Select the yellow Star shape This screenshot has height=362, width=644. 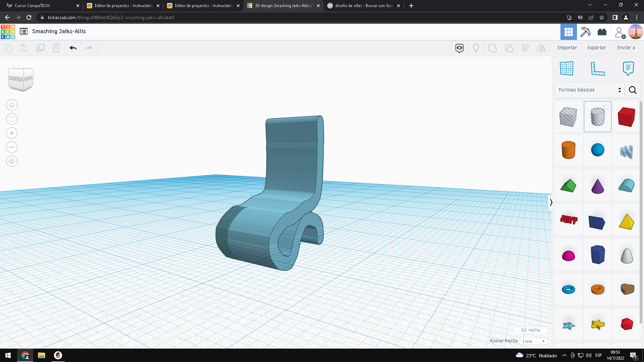click(597, 324)
